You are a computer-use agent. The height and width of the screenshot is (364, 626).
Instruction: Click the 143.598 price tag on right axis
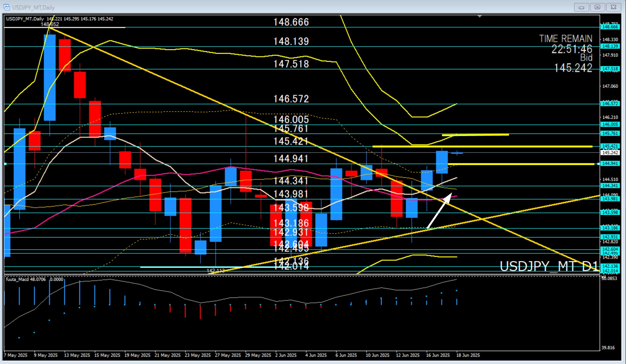(x=610, y=213)
